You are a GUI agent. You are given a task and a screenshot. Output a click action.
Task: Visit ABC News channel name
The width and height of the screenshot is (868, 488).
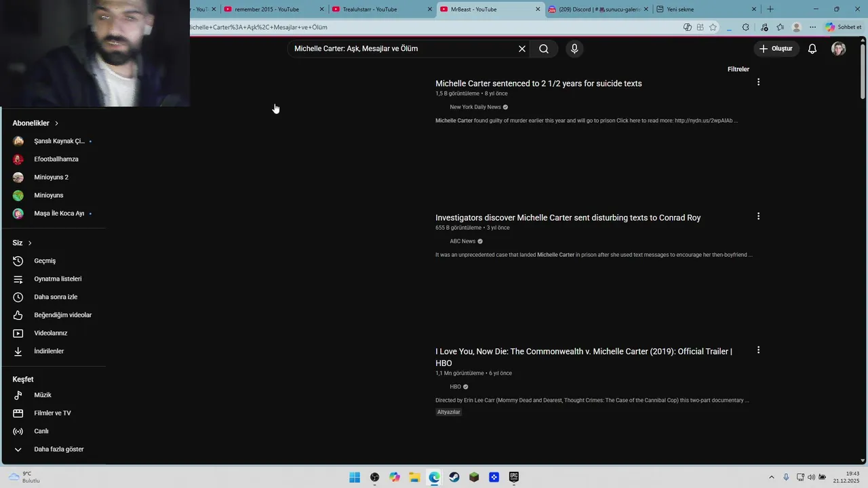tap(462, 241)
